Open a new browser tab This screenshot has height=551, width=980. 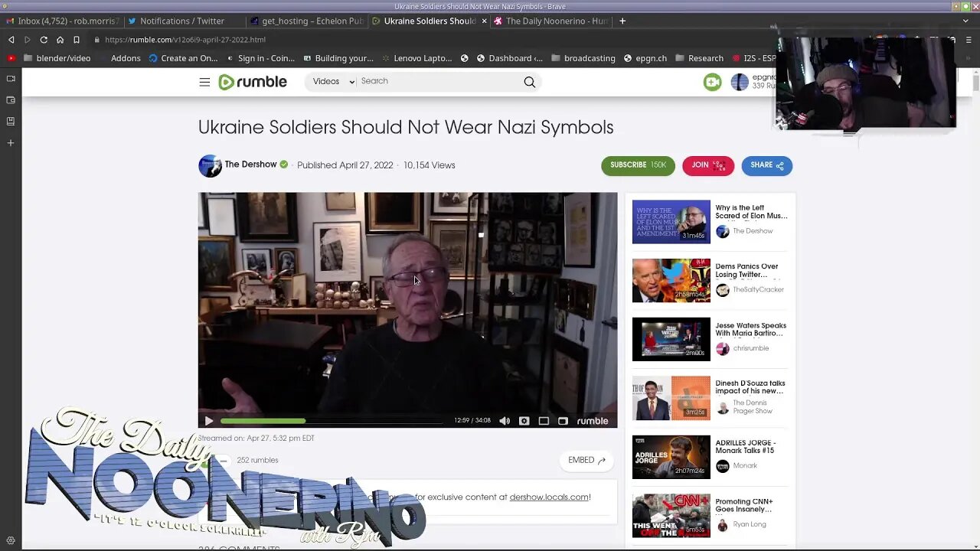[622, 21]
